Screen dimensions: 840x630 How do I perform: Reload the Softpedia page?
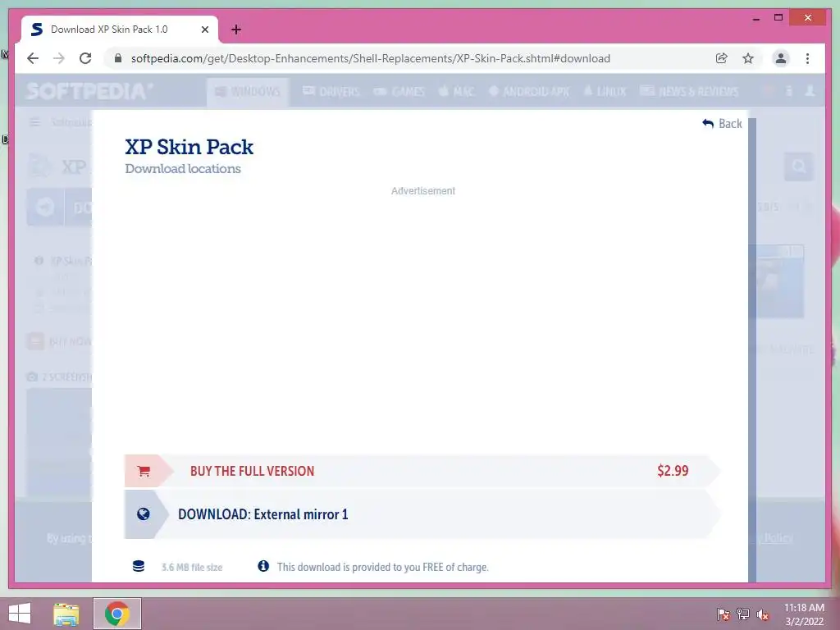pos(85,58)
